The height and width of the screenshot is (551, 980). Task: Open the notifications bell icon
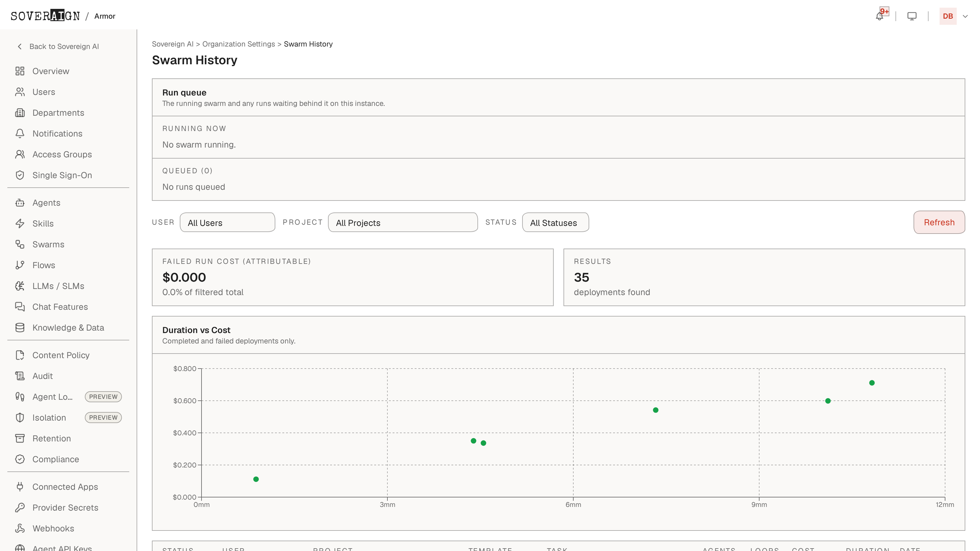pos(879,16)
